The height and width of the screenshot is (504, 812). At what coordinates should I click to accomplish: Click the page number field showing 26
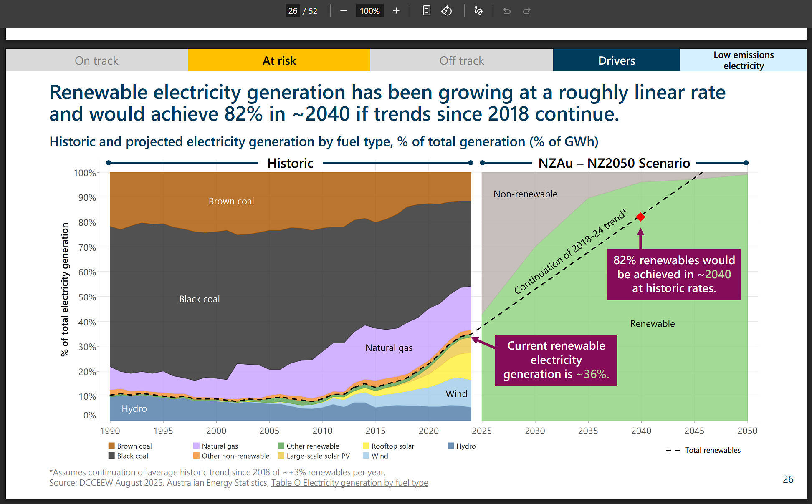[293, 11]
